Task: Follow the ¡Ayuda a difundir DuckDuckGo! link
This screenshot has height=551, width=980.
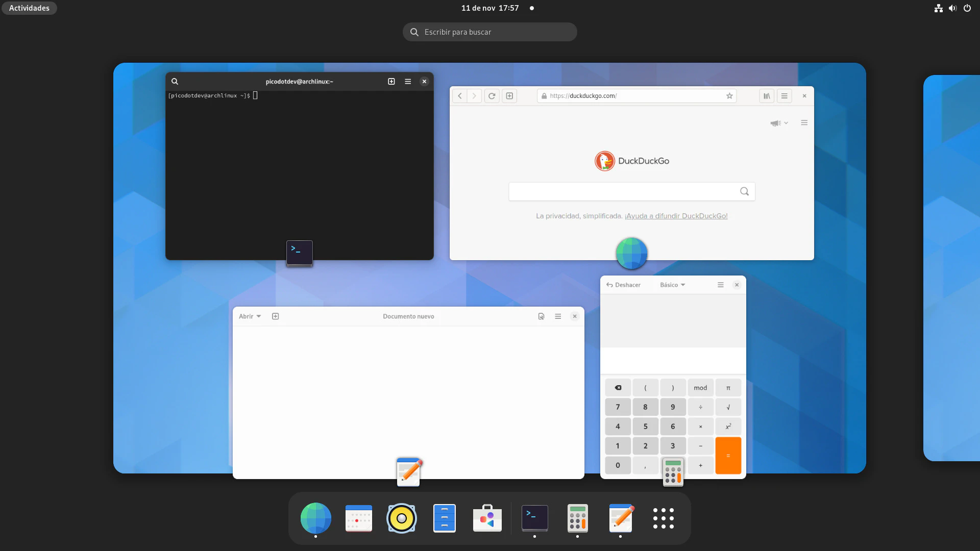Action: pyautogui.click(x=676, y=216)
